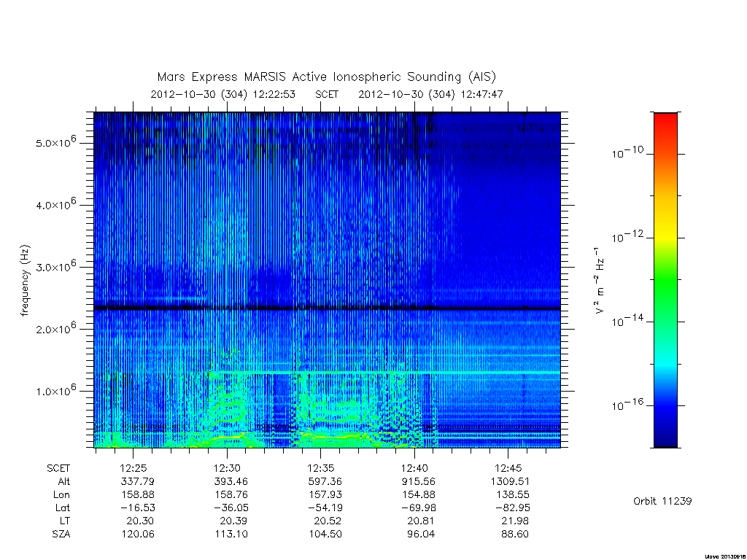Click longitude value 138.55
The image size is (747, 560).
point(512,495)
